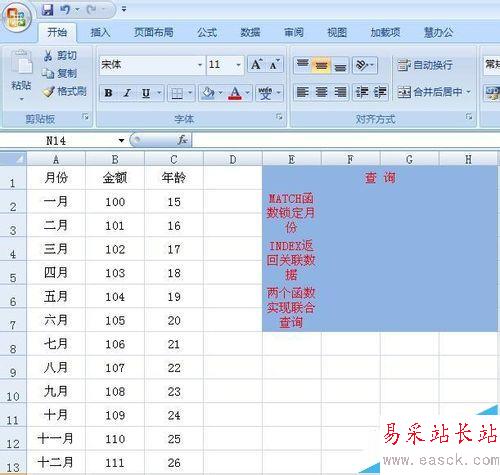Viewport: 500px width, 475px height.
Task: Open the Office button menu
Action: pyautogui.click(x=17, y=17)
